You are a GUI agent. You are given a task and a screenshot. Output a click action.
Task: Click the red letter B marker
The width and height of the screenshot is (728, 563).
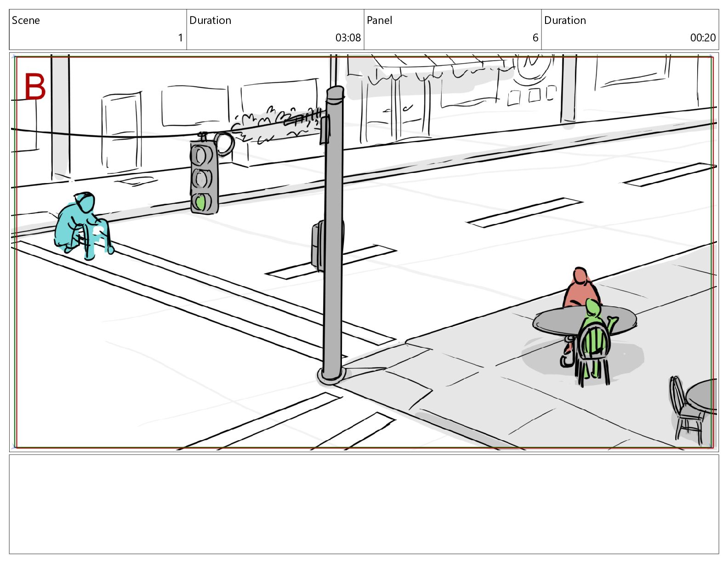tap(35, 86)
